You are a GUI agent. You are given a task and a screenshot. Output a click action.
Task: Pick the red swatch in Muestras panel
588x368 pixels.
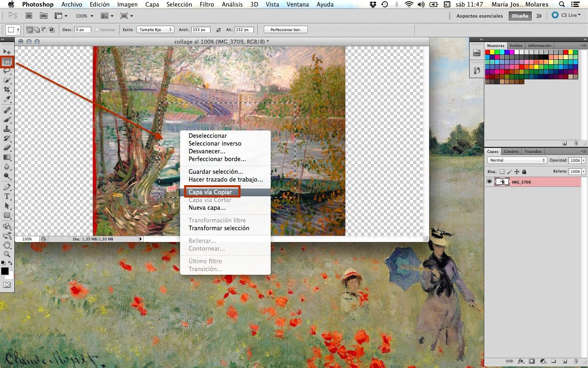[488, 52]
